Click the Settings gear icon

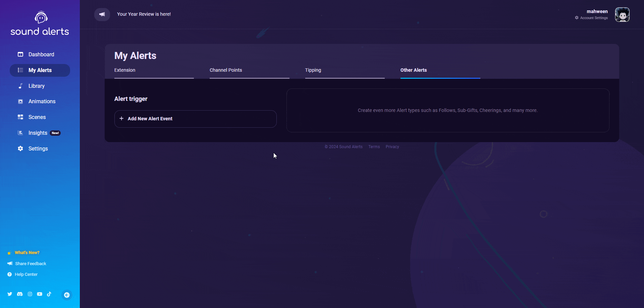[20, 148]
